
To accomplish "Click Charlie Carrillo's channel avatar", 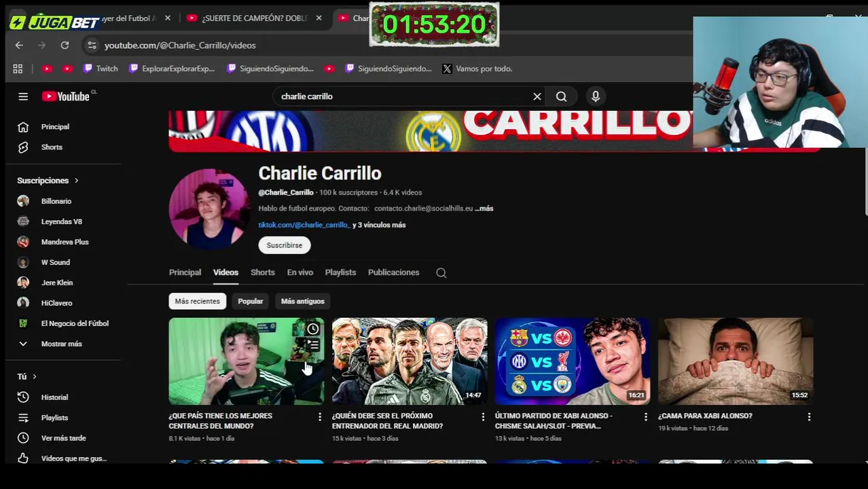I will [x=209, y=208].
